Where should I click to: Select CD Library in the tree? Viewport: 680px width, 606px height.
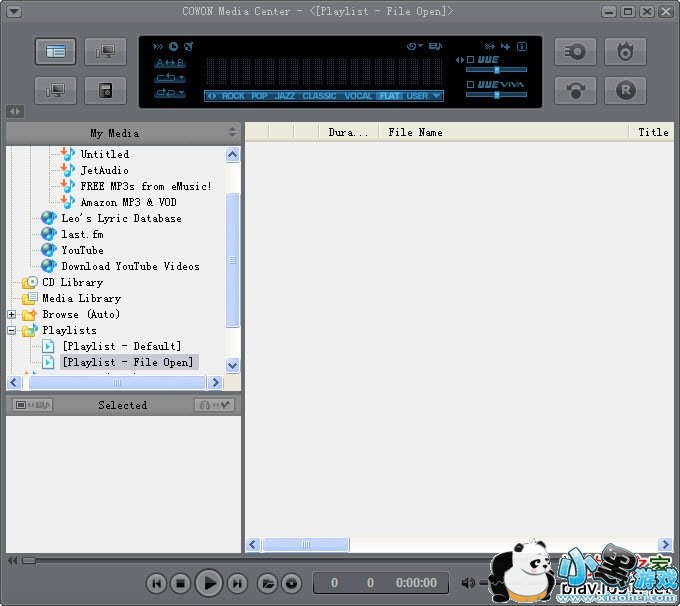(72, 282)
